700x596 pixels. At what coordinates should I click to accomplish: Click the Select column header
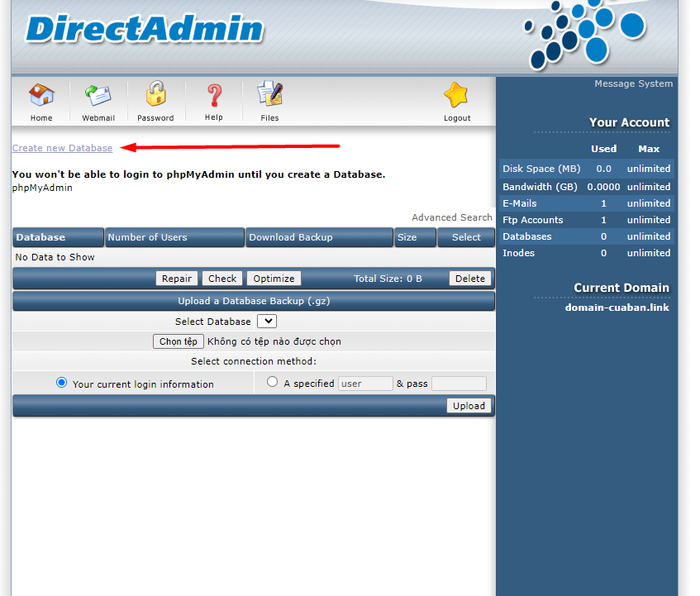coord(466,237)
